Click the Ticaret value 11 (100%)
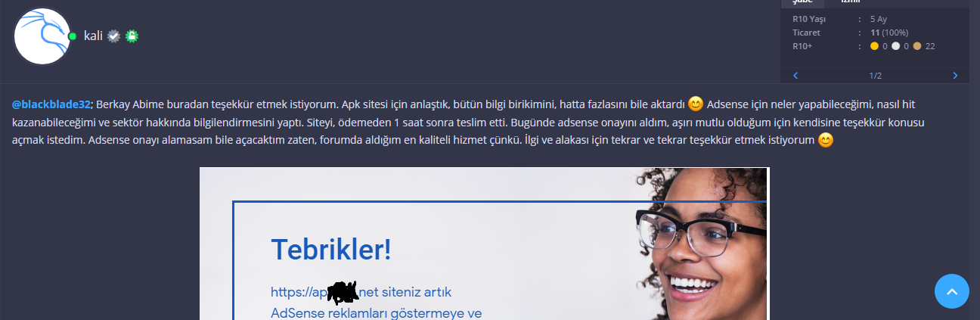Image resolution: width=980 pixels, height=320 pixels. 889,33
